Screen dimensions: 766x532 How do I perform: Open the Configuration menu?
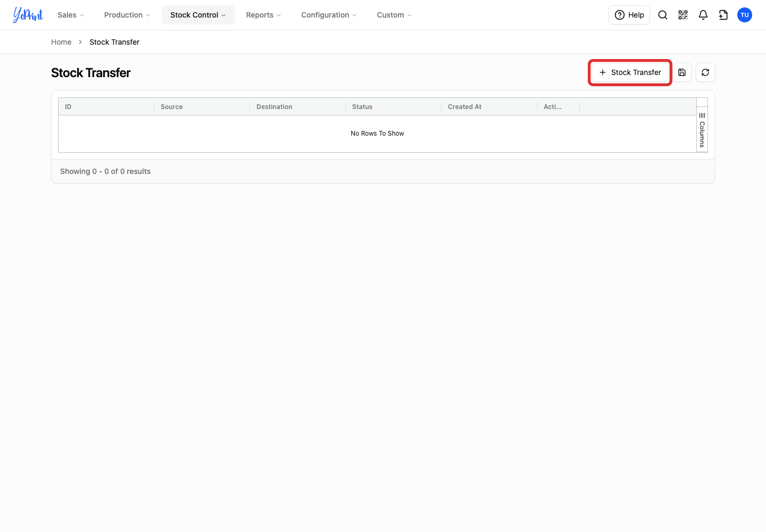point(329,15)
